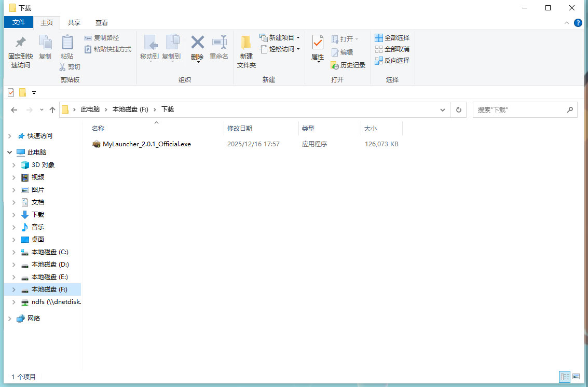Switch to the Share ribbon tab
This screenshot has width=588, height=387.
click(x=74, y=22)
